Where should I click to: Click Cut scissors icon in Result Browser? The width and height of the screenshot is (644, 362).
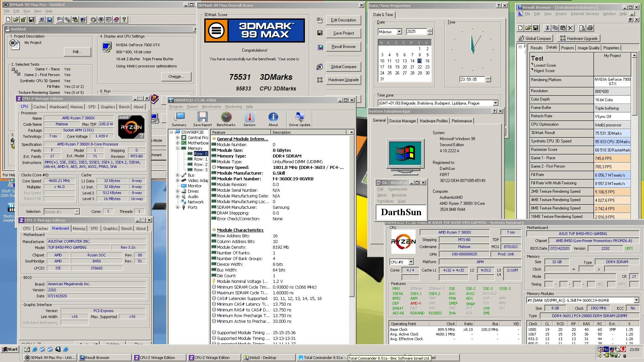[x=547, y=28]
